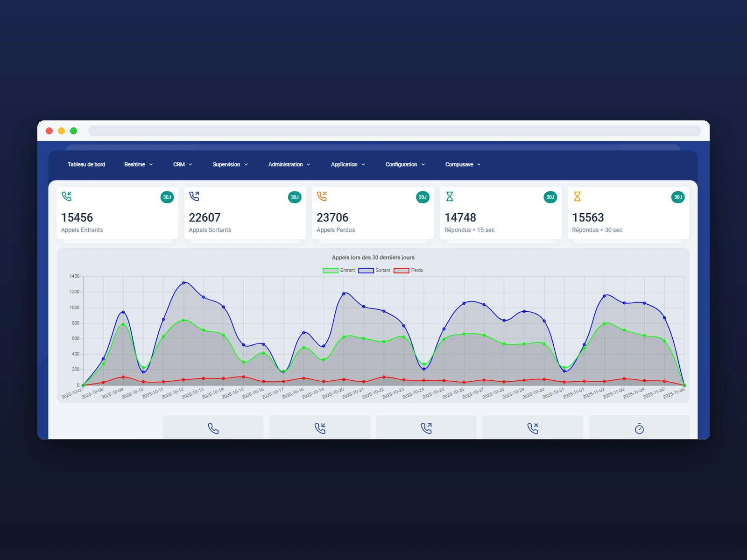
Task: Click the 22607 Appels Sortants value
Action: pyautogui.click(x=204, y=217)
